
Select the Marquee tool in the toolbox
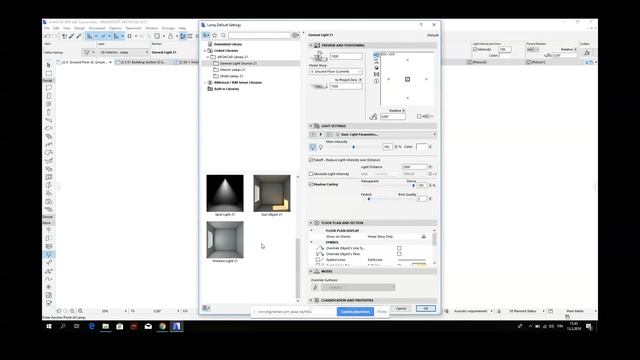(49, 73)
